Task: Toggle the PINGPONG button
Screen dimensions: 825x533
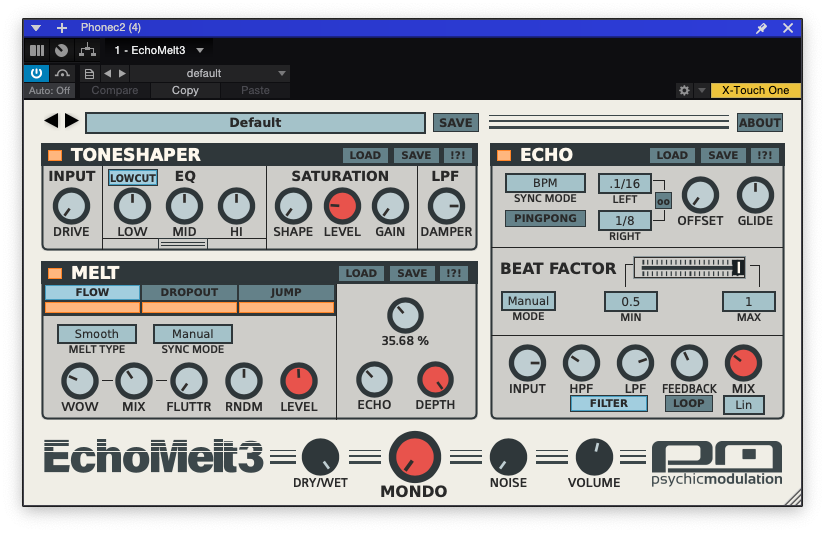Action: point(545,218)
